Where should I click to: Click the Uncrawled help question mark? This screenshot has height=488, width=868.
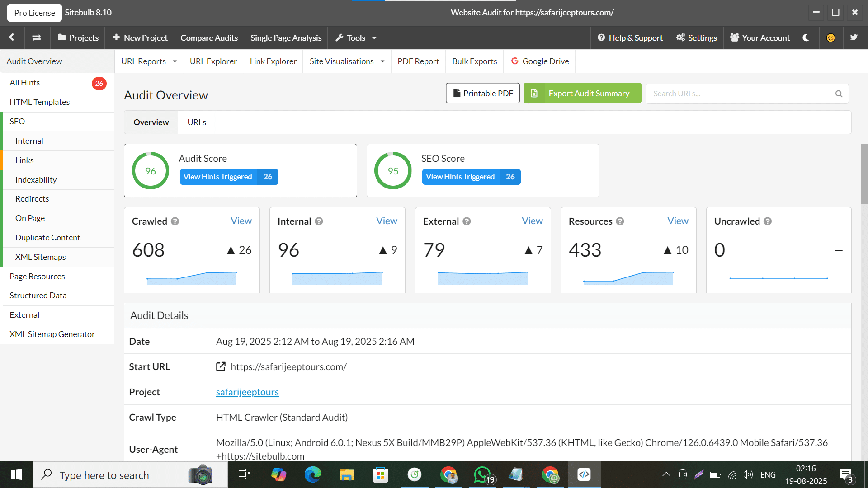pyautogui.click(x=768, y=221)
